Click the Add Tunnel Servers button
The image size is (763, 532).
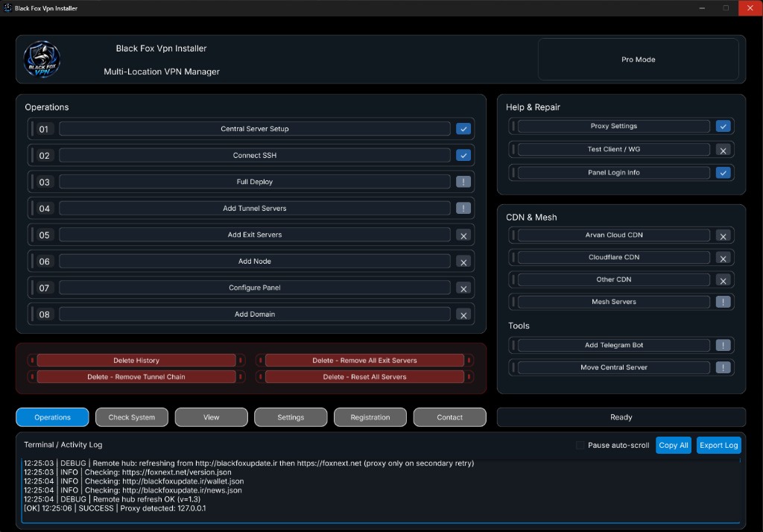click(255, 209)
